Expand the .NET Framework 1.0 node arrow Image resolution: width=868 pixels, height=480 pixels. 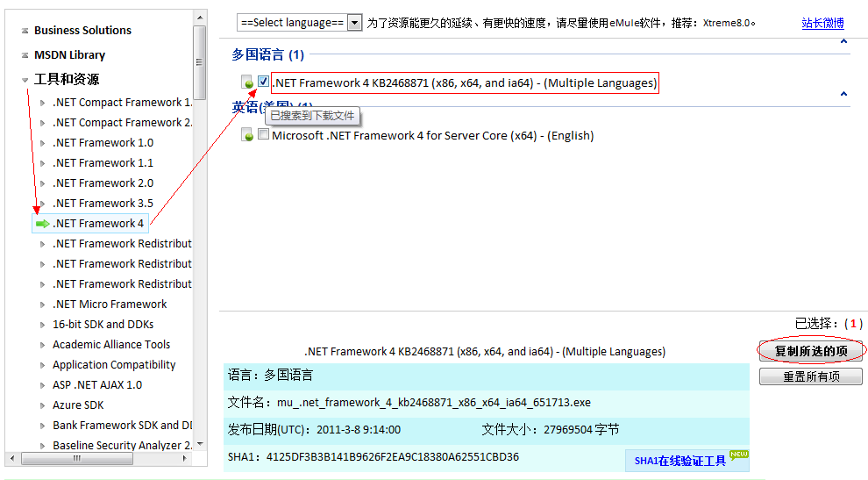click(43, 143)
